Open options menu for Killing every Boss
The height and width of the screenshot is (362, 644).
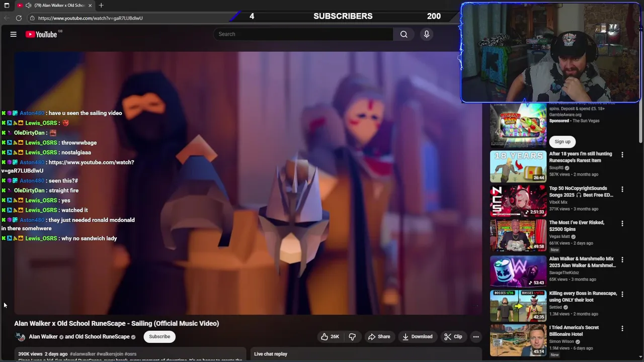(622, 294)
